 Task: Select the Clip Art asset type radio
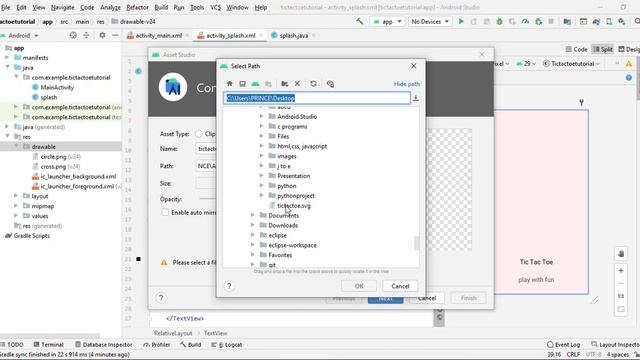pos(199,134)
